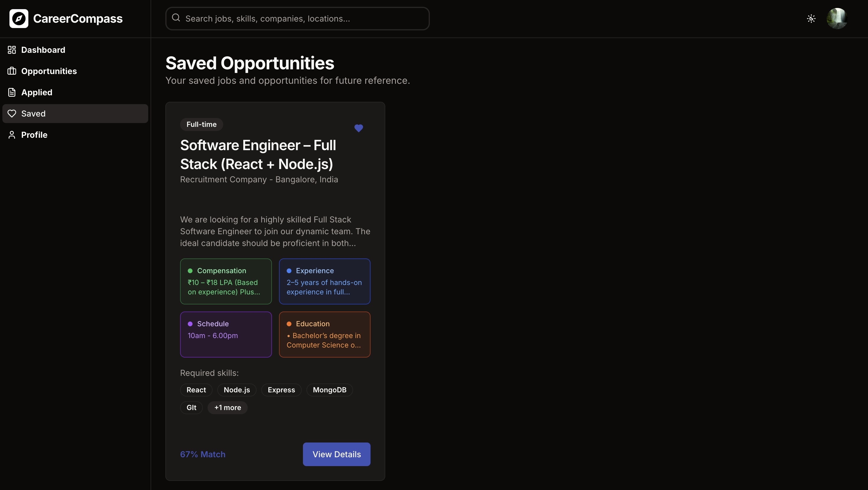Click the Applied document icon
The height and width of the screenshot is (490, 868).
[12, 92]
